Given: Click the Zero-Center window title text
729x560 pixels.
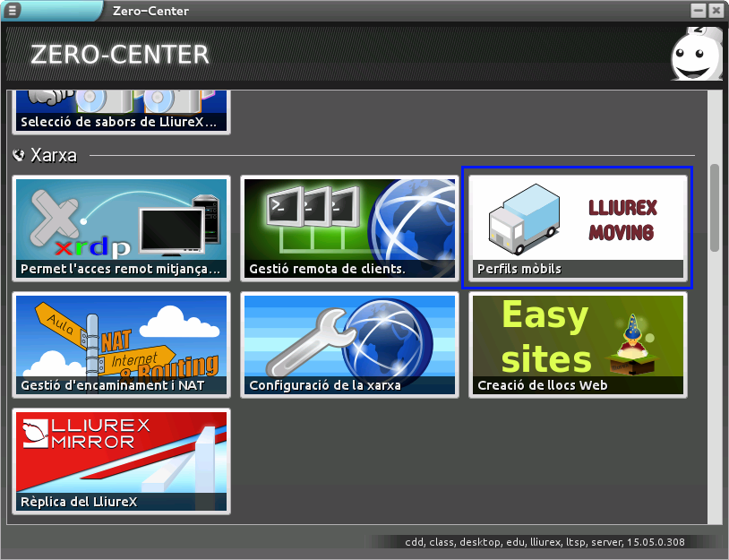Looking at the screenshot, I should (x=150, y=11).
